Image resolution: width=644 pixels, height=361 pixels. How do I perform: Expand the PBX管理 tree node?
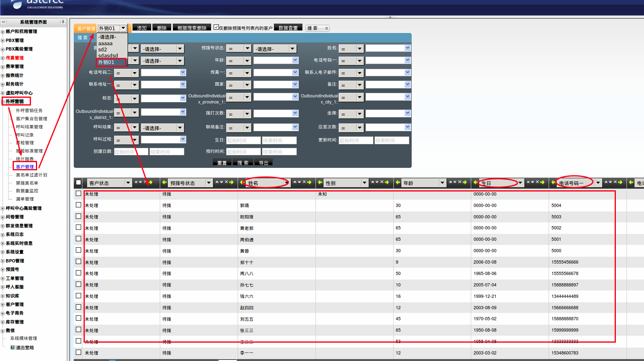(x=3, y=40)
